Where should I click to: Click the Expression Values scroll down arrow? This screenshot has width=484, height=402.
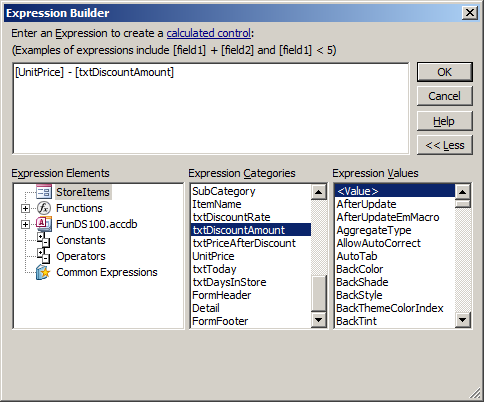[463, 320]
